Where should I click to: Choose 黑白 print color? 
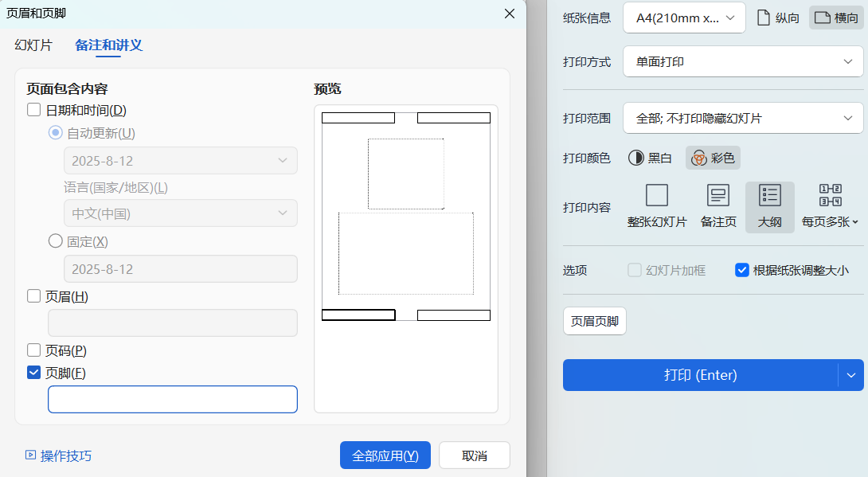[650, 158]
